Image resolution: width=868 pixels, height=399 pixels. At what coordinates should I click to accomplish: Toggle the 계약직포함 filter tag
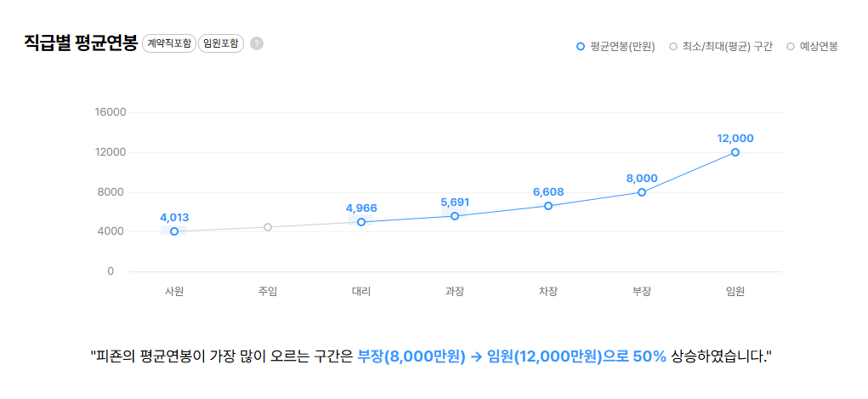point(169,43)
